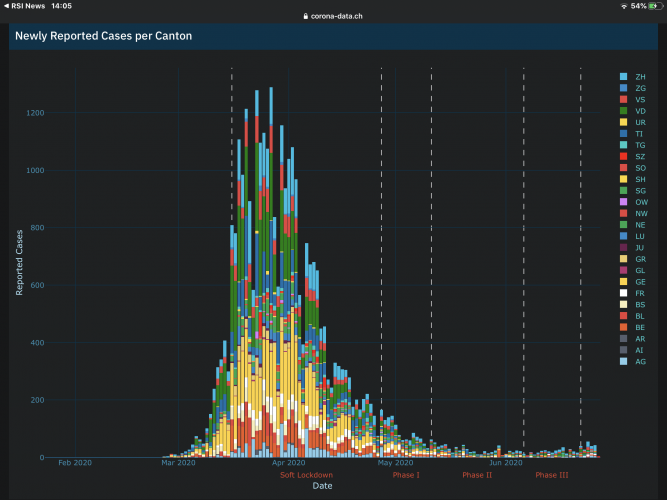Viewport: 667px width, 500px height.
Task: Tap the battery indicator icon
Action: tap(654, 6)
